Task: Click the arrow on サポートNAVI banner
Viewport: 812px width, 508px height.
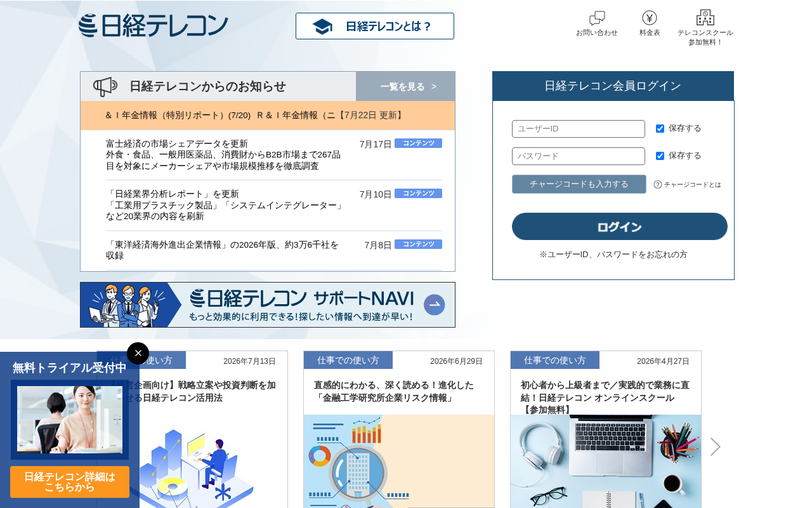Action: tap(435, 305)
